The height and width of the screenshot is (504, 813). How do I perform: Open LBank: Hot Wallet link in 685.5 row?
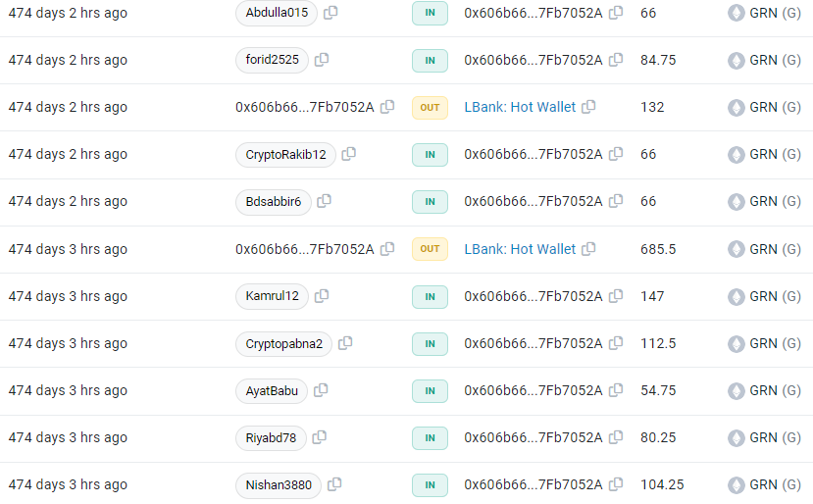520,249
